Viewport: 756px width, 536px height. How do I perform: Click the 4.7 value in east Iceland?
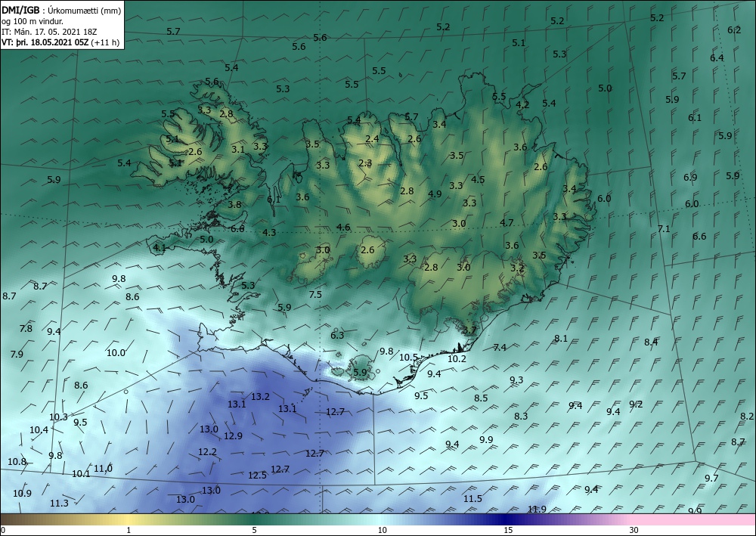coord(507,223)
